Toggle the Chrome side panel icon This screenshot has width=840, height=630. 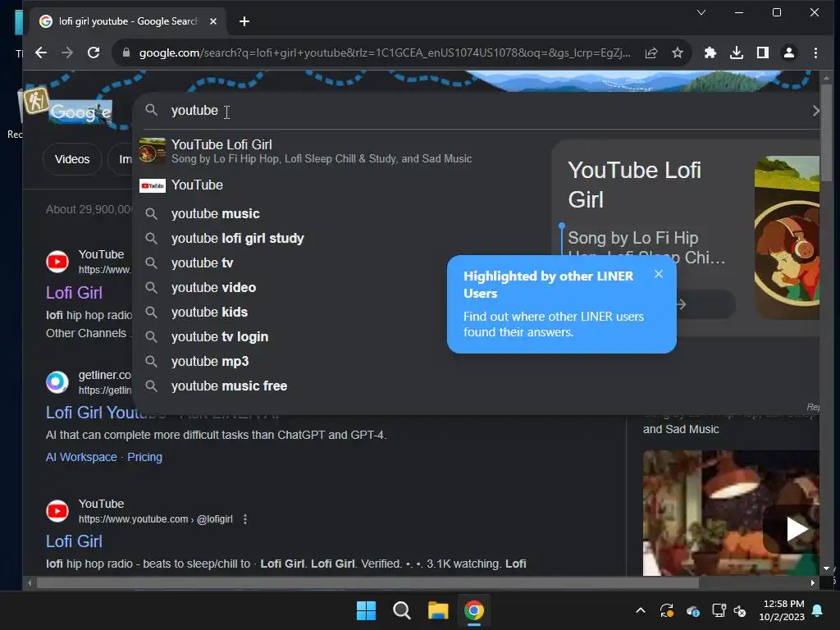pyautogui.click(x=763, y=52)
